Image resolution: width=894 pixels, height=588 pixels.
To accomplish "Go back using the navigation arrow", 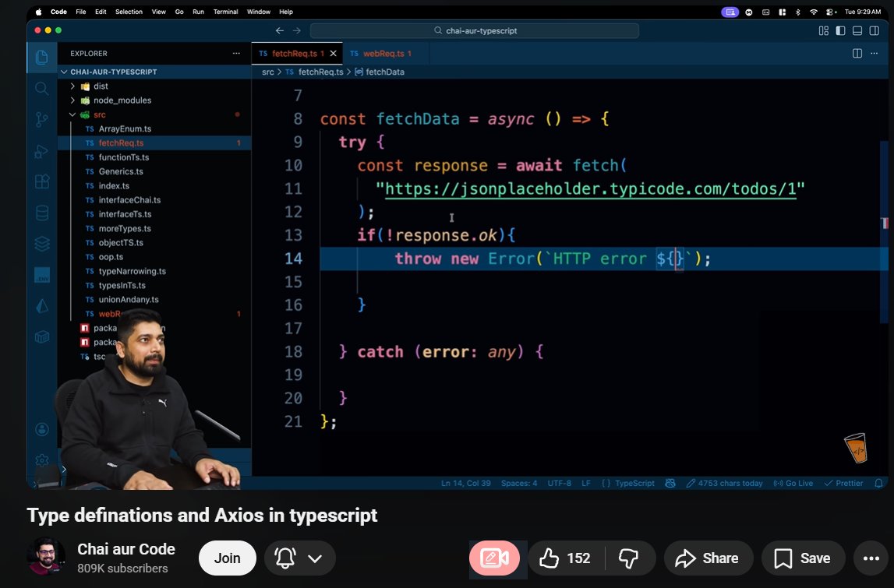I will 279,31.
